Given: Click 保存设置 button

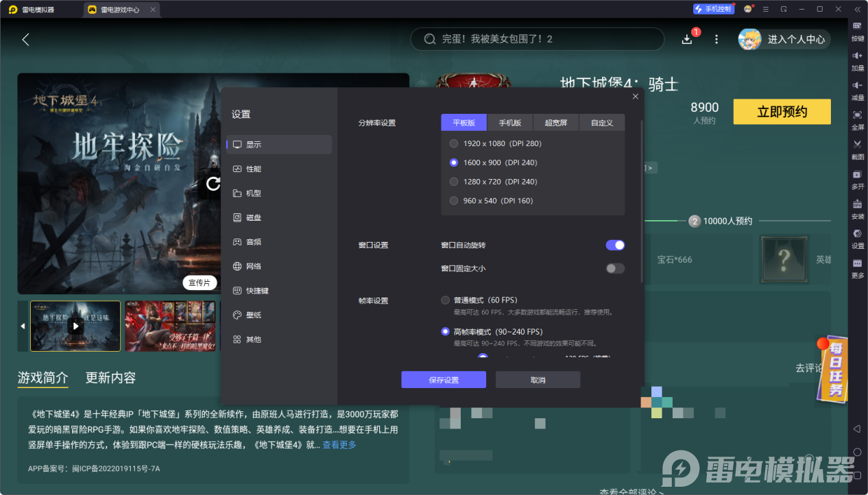Looking at the screenshot, I should click(x=444, y=380).
